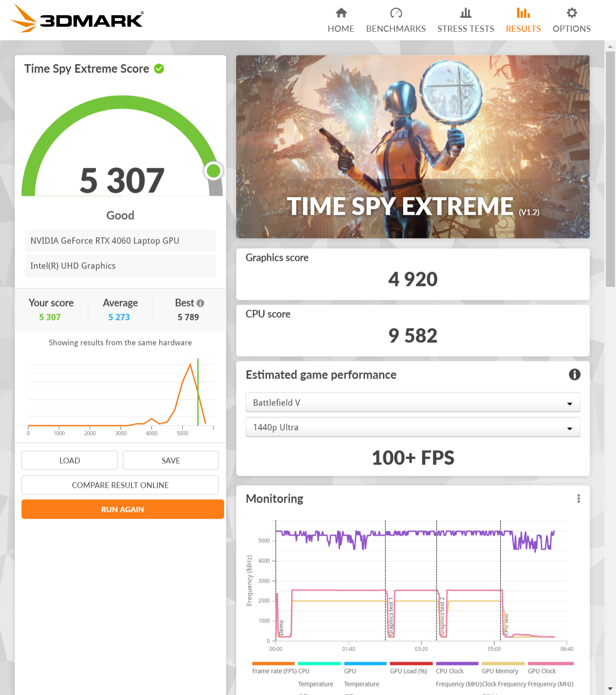The height and width of the screenshot is (695, 616).
Task: Click the scrollbar down arrow
Action: pyautogui.click(x=610, y=689)
